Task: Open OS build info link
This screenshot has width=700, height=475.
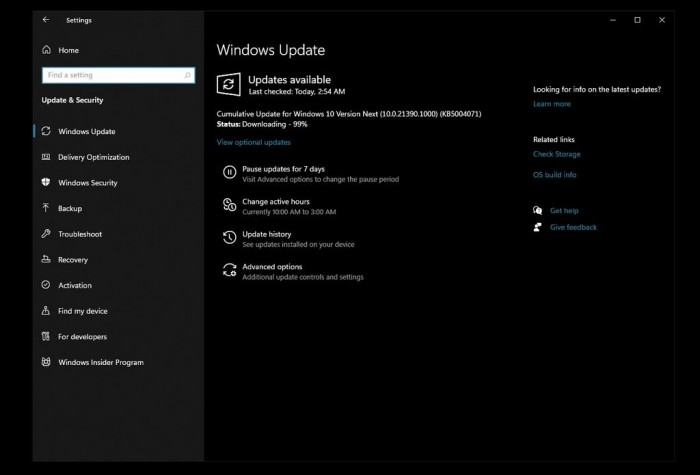Action: 554,175
